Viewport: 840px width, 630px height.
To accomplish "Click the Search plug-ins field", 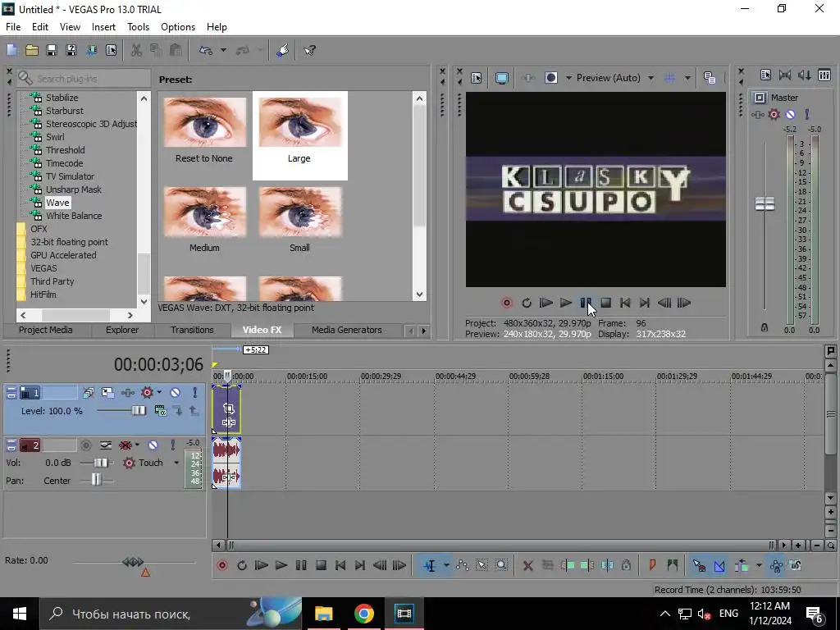I will pos(84,79).
